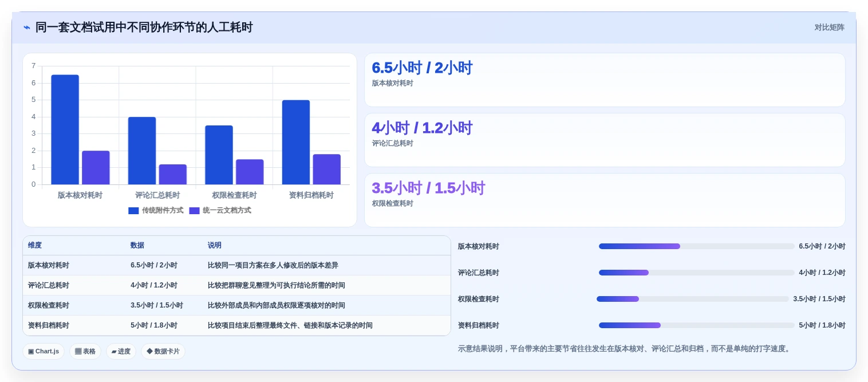This screenshot has height=382, width=868.
Task: Click the footnote text starting 示意结果说明
Action: [x=625, y=349]
